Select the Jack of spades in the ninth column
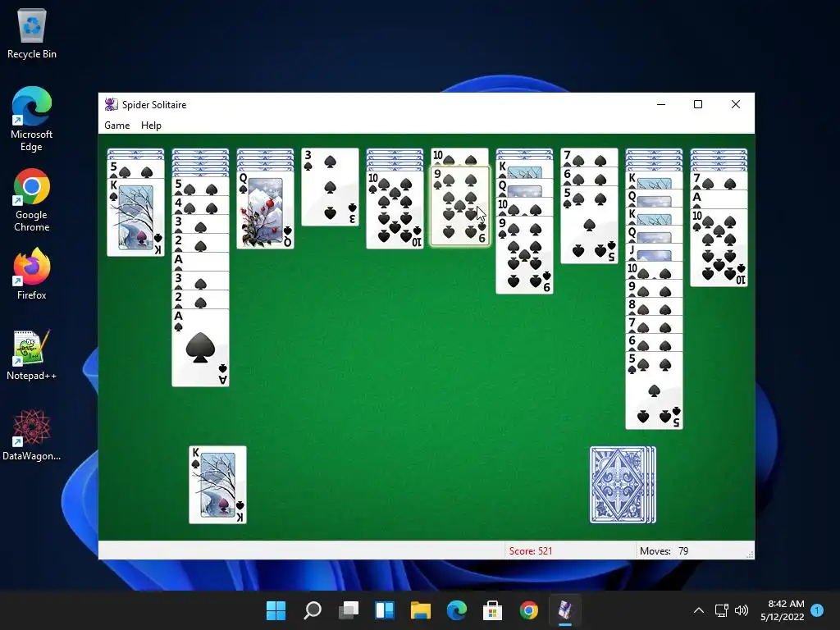 click(654, 253)
